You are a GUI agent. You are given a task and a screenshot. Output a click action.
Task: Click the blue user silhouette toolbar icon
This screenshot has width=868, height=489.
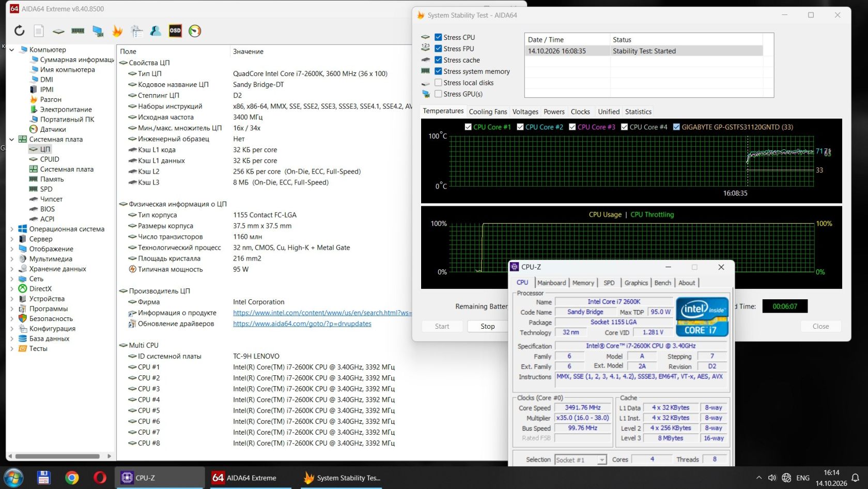click(x=156, y=31)
